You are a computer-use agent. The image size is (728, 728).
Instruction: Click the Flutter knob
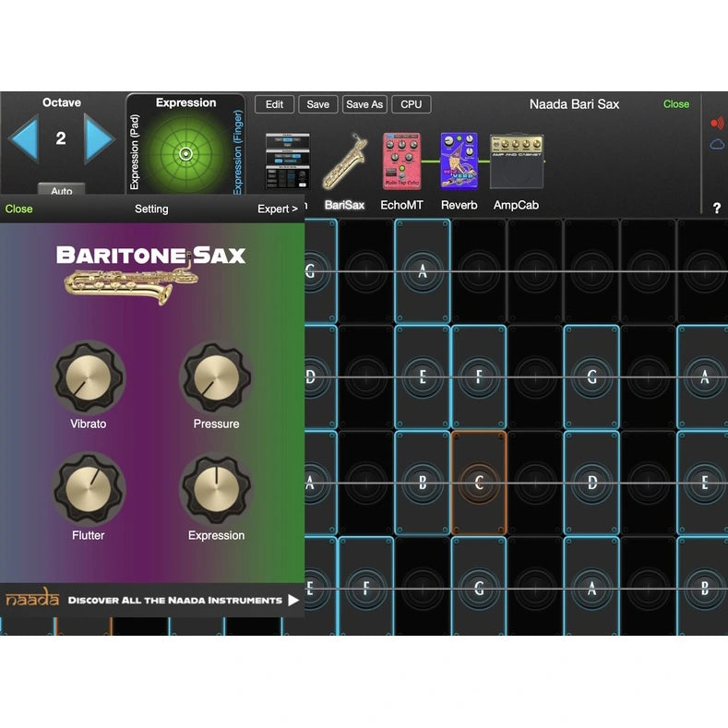[89, 489]
